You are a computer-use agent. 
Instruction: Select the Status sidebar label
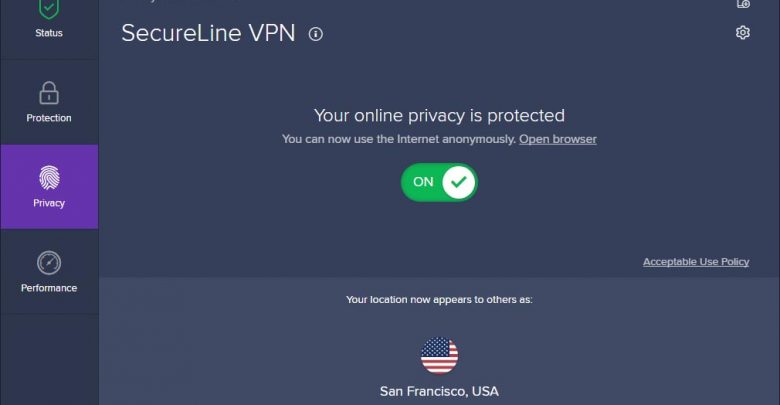click(x=49, y=33)
